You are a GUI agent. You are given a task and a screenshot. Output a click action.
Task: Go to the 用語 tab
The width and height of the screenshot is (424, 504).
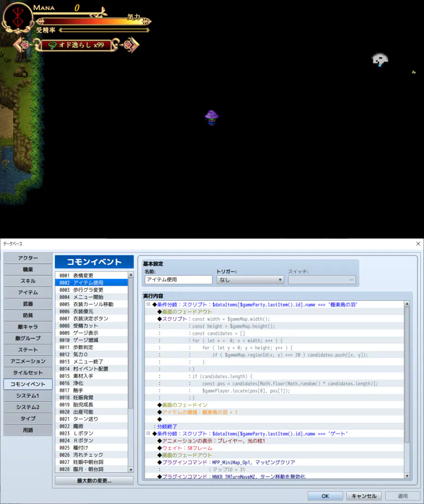(x=28, y=430)
